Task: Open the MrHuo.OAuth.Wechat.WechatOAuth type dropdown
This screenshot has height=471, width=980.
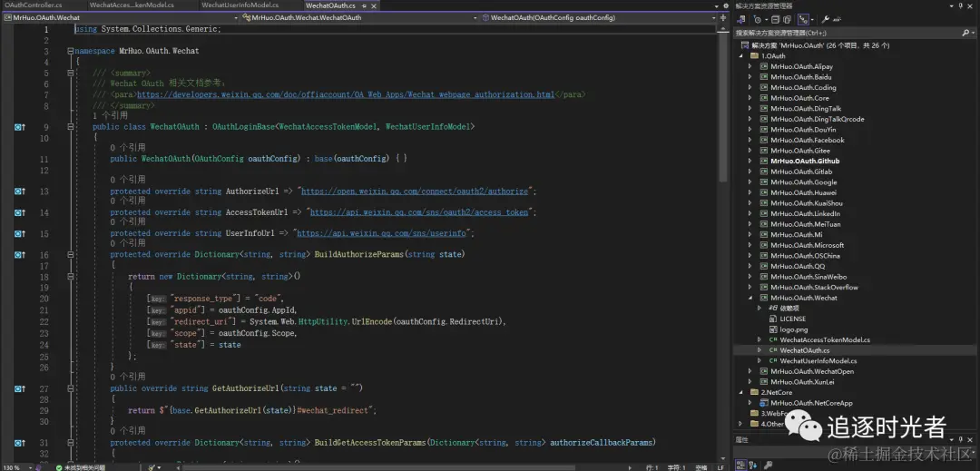Action: click(x=361, y=17)
